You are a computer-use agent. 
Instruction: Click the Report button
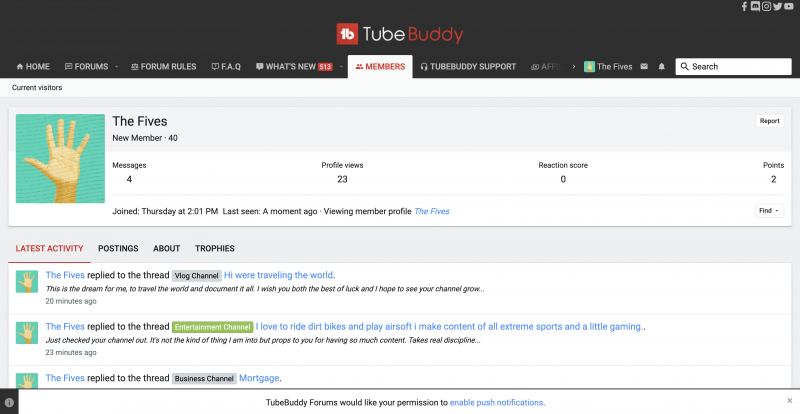(x=769, y=121)
